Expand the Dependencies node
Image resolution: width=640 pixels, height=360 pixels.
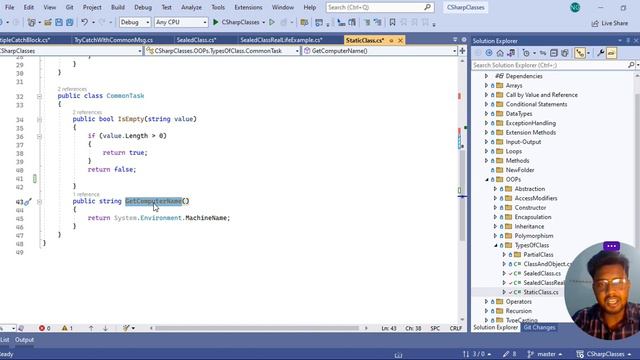click(487, 76)
